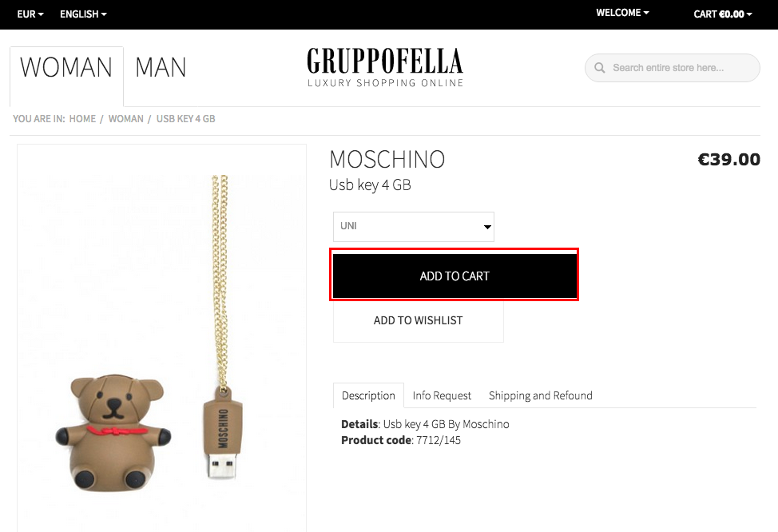Switch to the WOMAN tab
Viewport: 778px width, 532px height.
(66, 68)
